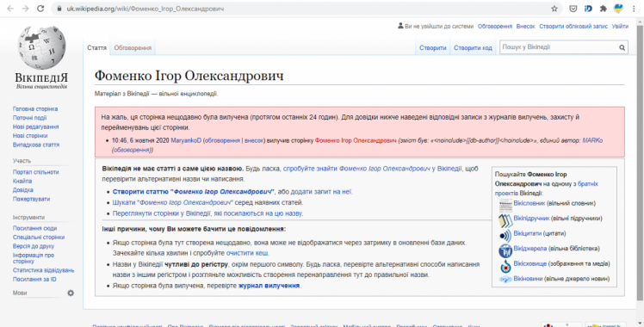This screenshot has height=327, width=644.
Task: Click the Вікісловник text link
Action: 529,203
